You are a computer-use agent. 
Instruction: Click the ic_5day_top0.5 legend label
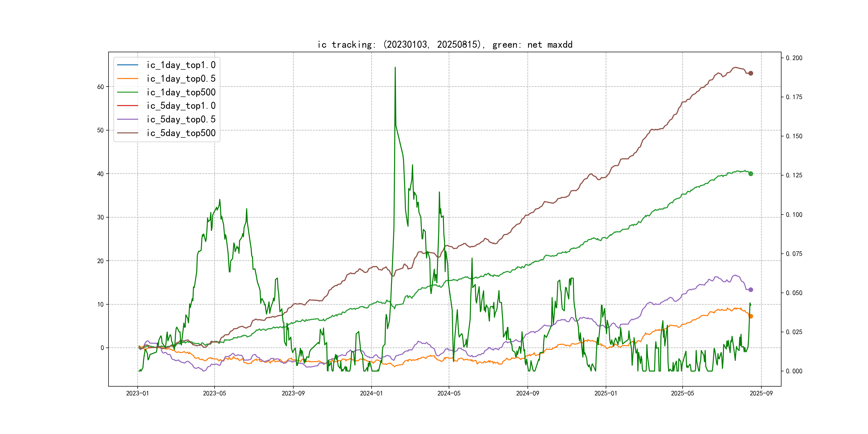181,119
